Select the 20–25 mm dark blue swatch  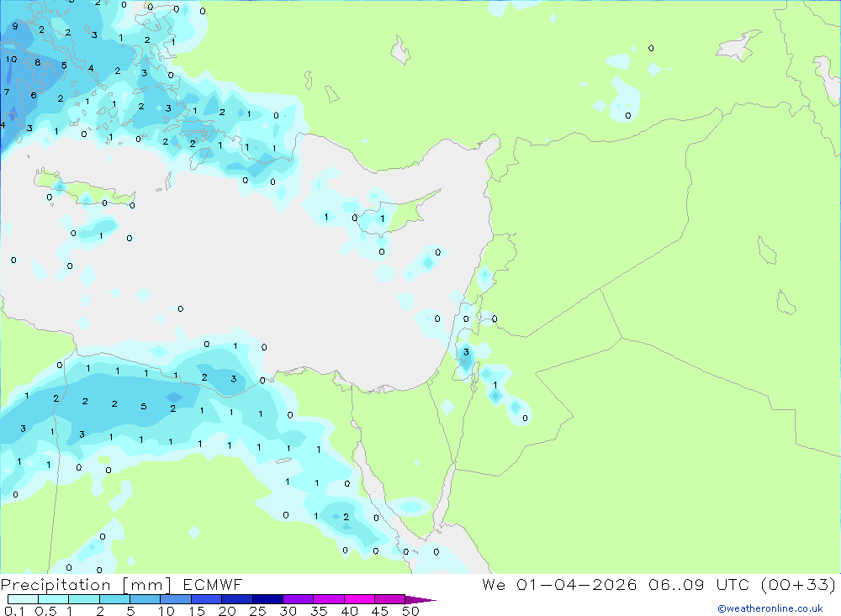tap(237, 599)
